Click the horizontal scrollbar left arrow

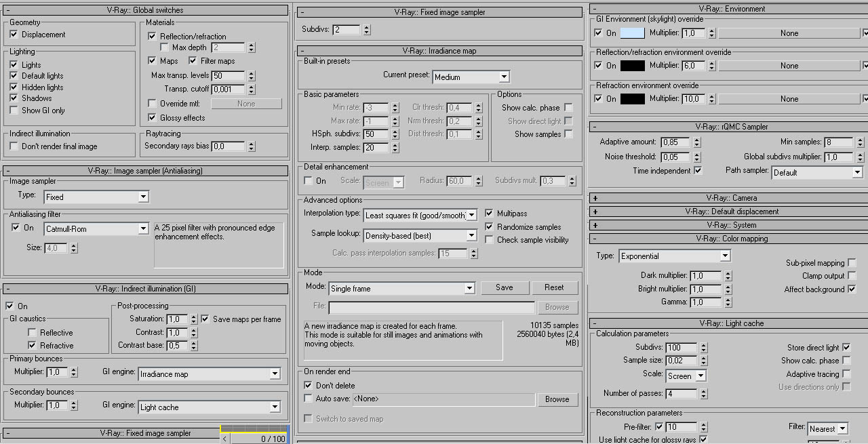(x=226, y=439)
